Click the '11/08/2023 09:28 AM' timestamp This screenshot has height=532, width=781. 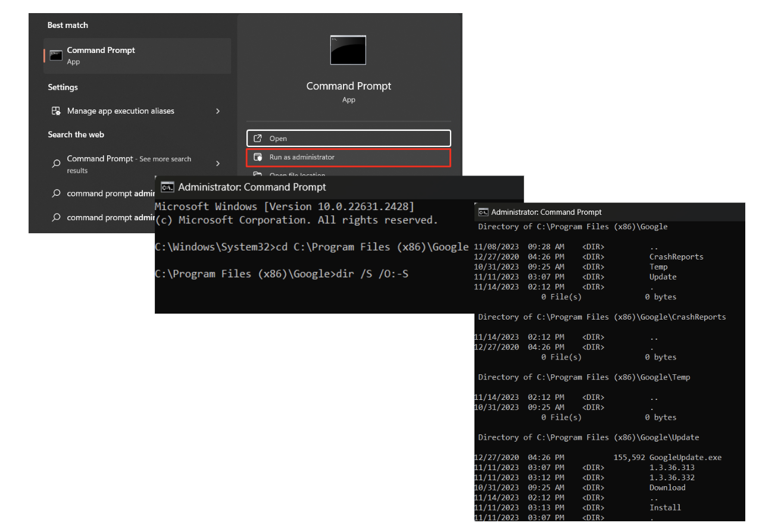click(519, 247)
